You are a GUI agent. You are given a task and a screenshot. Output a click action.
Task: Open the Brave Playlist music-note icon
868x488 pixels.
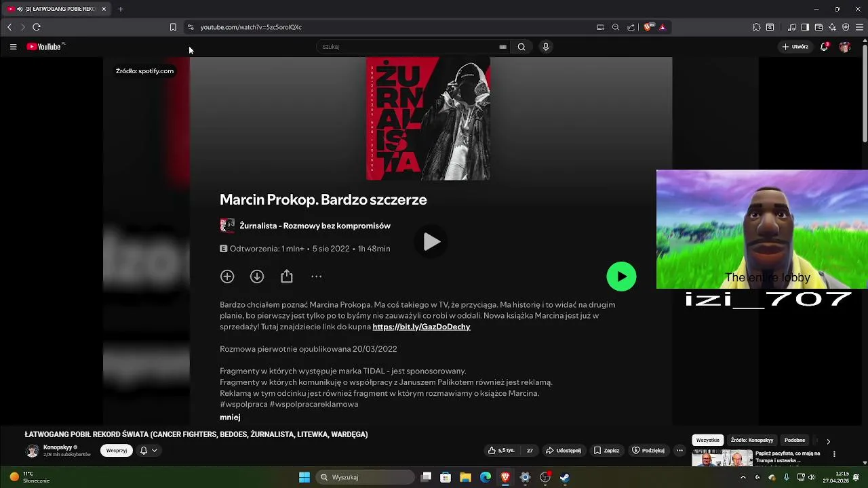tap(792, 27)
